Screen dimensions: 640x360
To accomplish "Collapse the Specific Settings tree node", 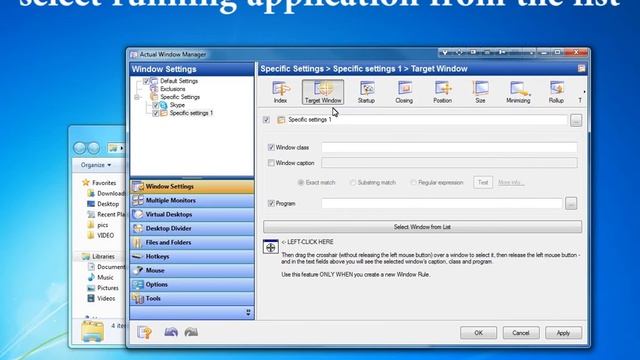I will pyautogui.click(x=138, y=97).
